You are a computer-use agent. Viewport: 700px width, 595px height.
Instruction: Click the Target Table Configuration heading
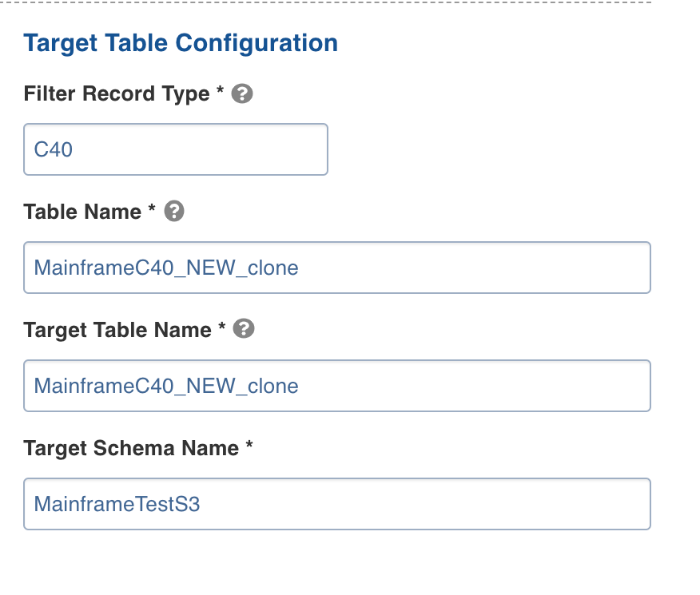181,42
